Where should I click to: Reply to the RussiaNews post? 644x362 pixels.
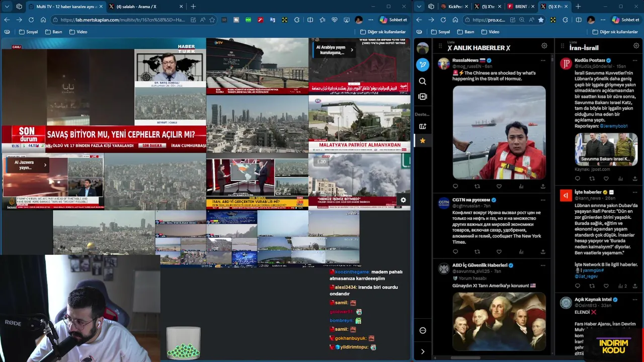pos(455,186)
